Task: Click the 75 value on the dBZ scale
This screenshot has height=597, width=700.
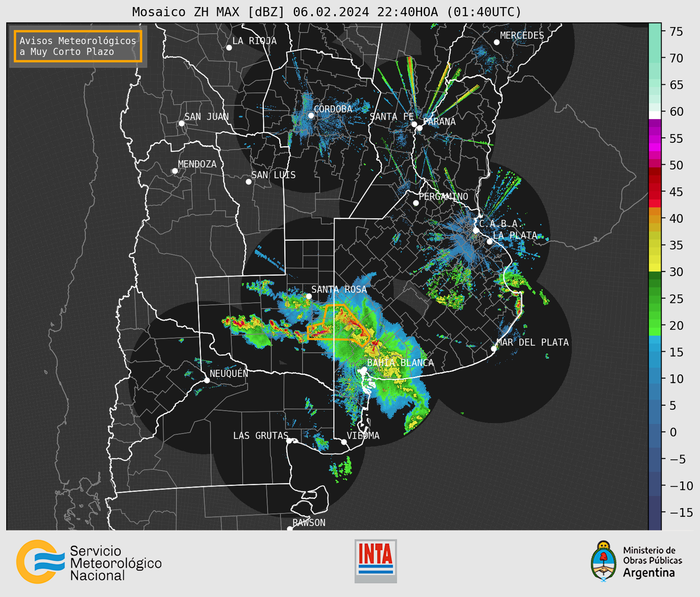Action: tap(676, 32)
